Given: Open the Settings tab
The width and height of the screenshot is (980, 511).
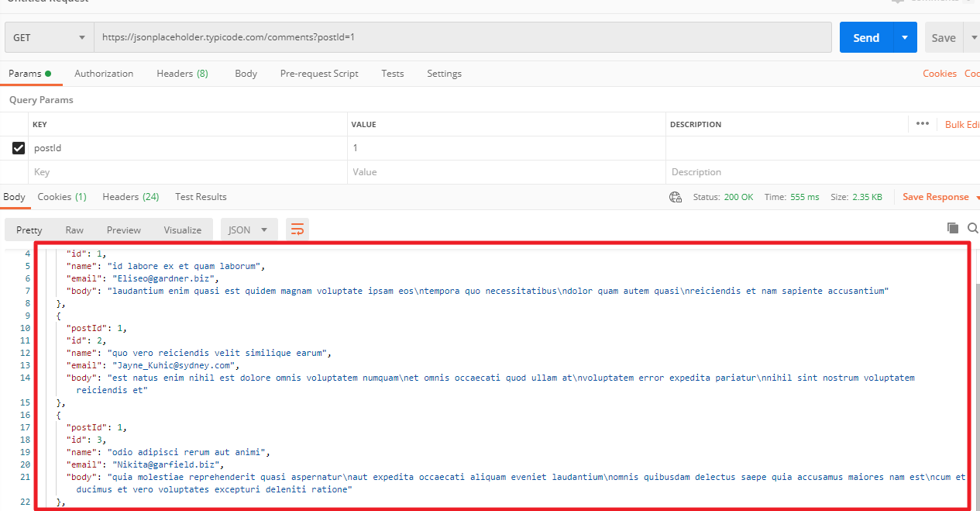Looking at the screenshot, I should pos(444,74).
